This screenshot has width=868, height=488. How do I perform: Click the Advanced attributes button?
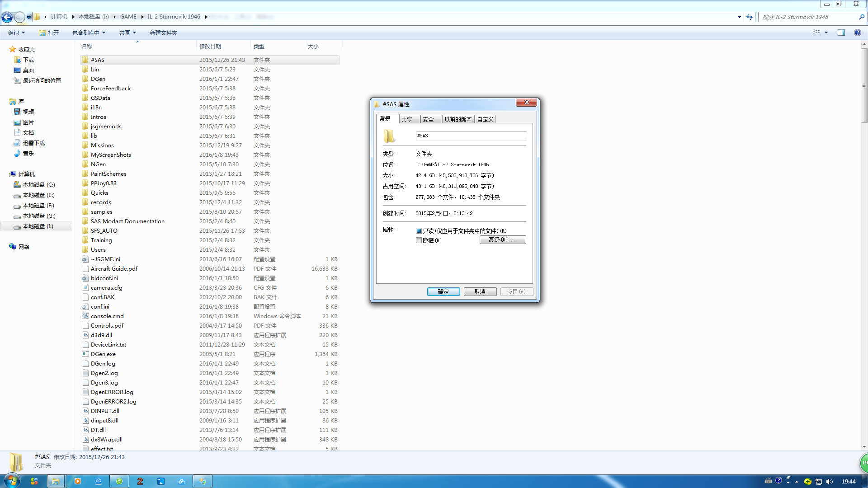click(x=502, y=240)
